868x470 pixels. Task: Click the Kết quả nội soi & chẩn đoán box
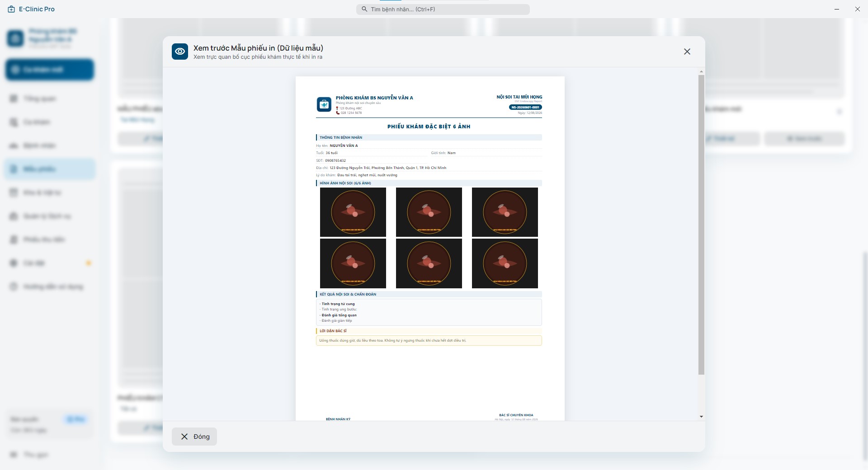click(x=429, y=312)
